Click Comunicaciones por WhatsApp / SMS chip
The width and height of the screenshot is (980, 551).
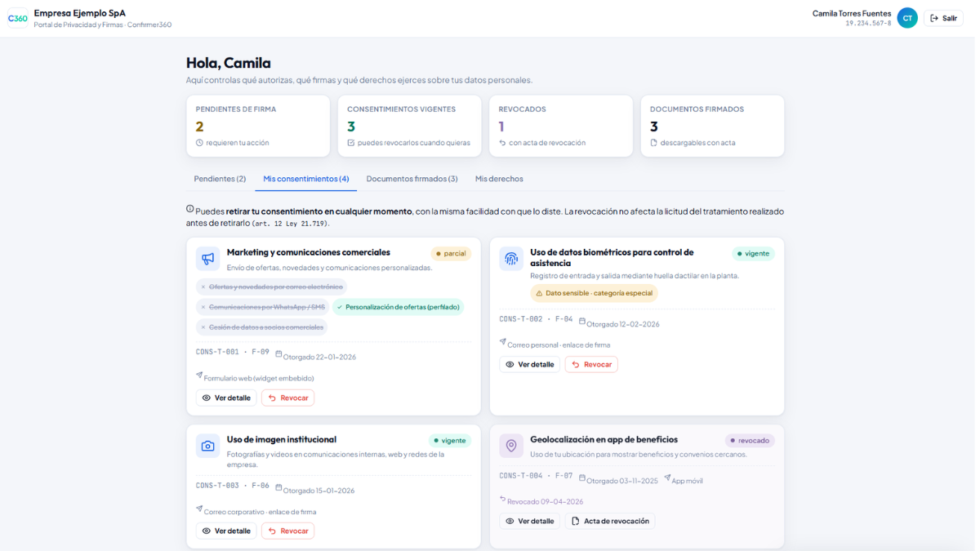pyautogui.click(x=262, y=308)
